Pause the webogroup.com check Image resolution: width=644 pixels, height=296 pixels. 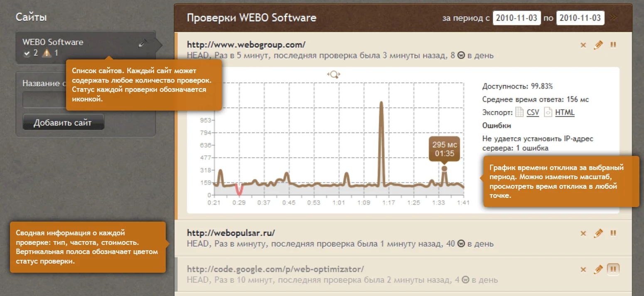(x=613, y=45)
